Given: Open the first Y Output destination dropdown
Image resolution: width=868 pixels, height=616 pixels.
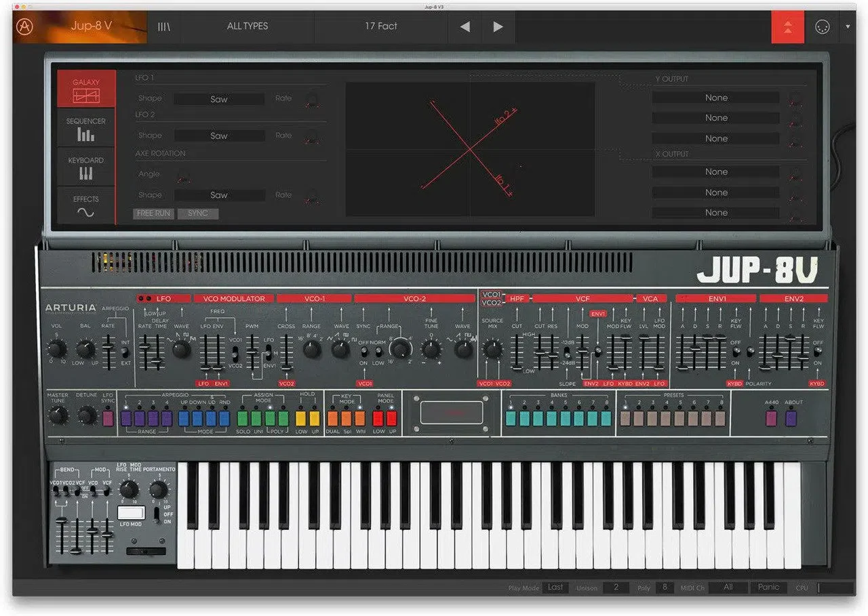Looking at the screenshot, I should [716, 98].
